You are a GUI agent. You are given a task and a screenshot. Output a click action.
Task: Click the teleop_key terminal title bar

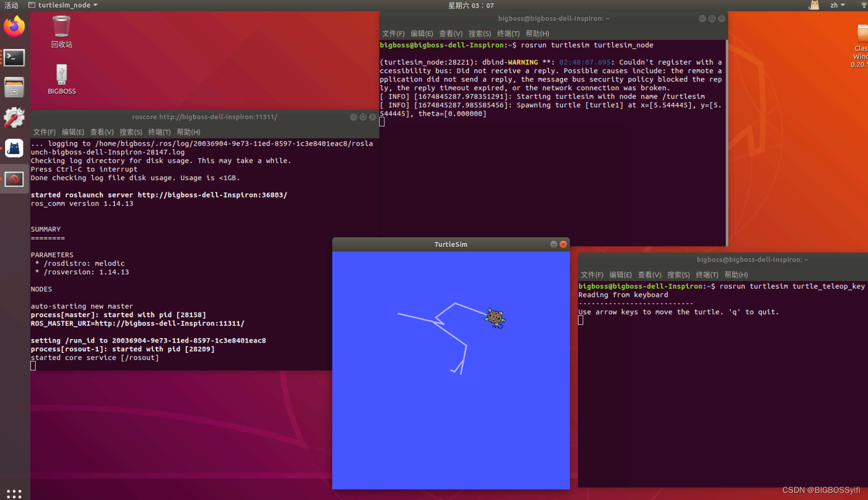[723, 260]
